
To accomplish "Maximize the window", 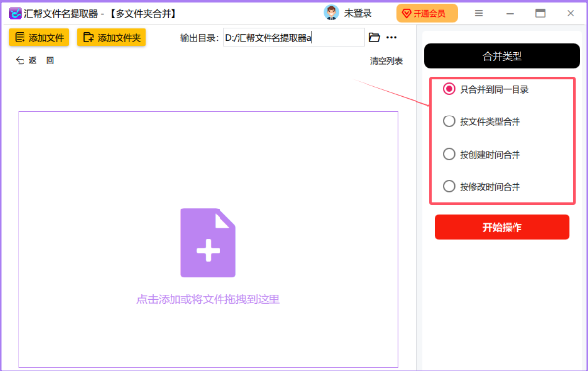I will click(540, 13).
